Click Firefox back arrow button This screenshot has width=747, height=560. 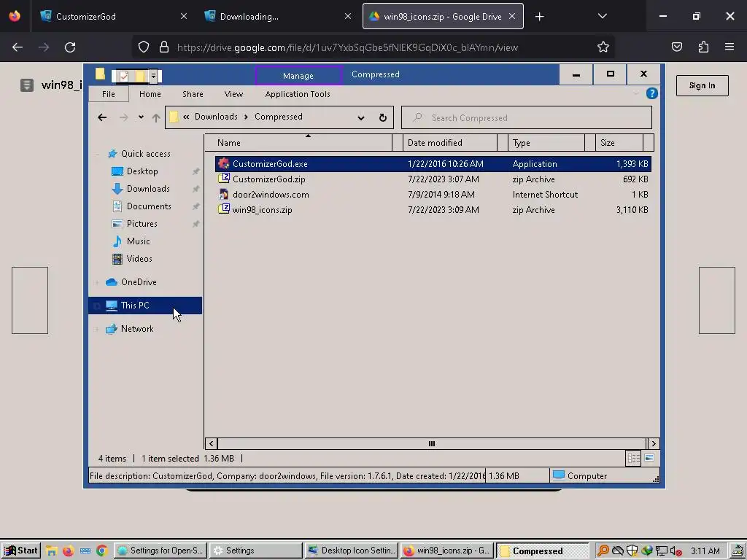click(x=18, y=47)
